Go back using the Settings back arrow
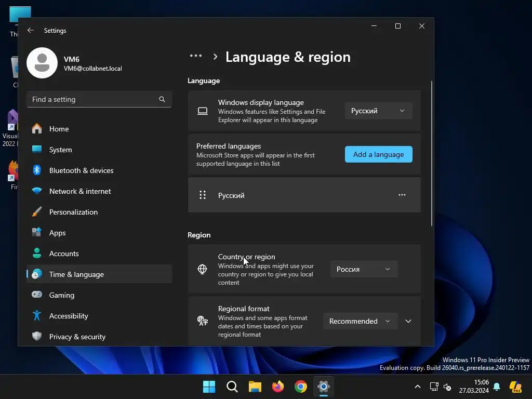 [31, 30]
